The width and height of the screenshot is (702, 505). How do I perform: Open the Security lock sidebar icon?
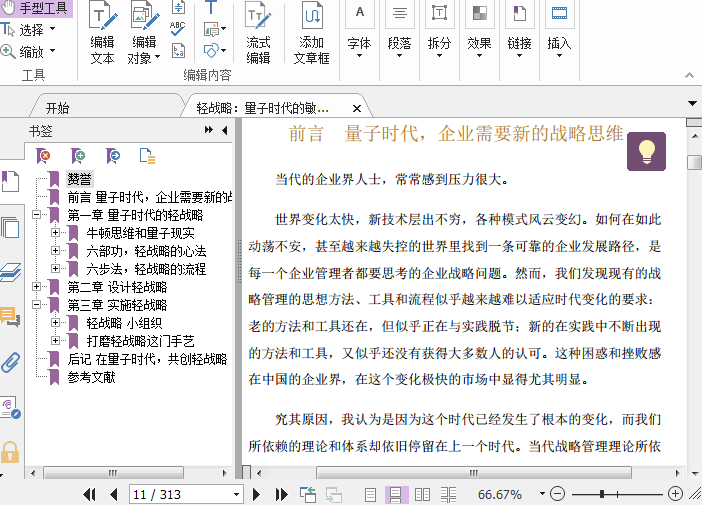[x=10, y=452]
